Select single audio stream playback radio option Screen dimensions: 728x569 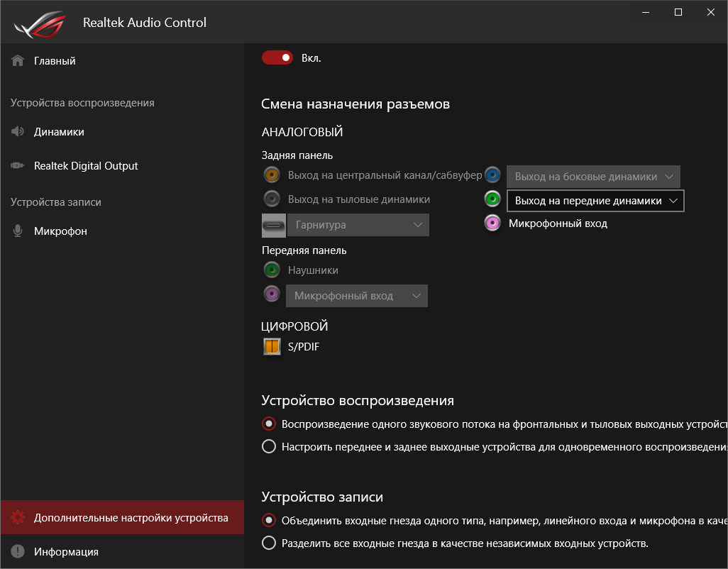[x=269, y=424]
